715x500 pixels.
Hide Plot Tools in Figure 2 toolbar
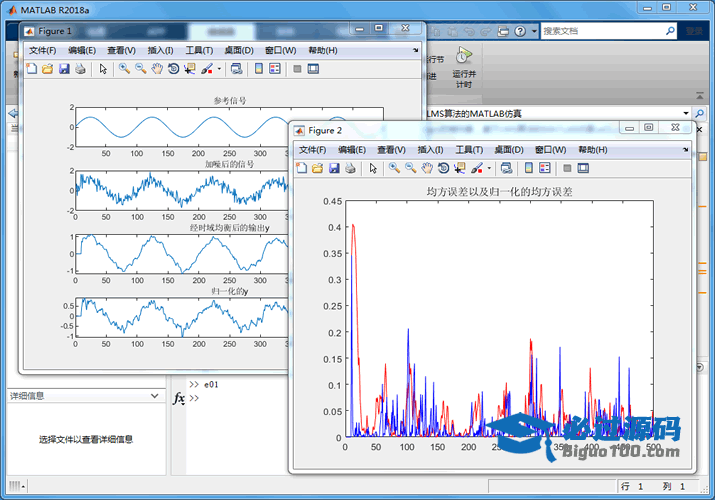point(567,168)
